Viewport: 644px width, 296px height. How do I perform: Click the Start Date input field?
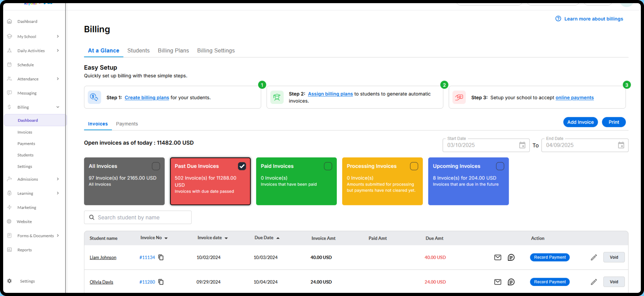point(486,145)
